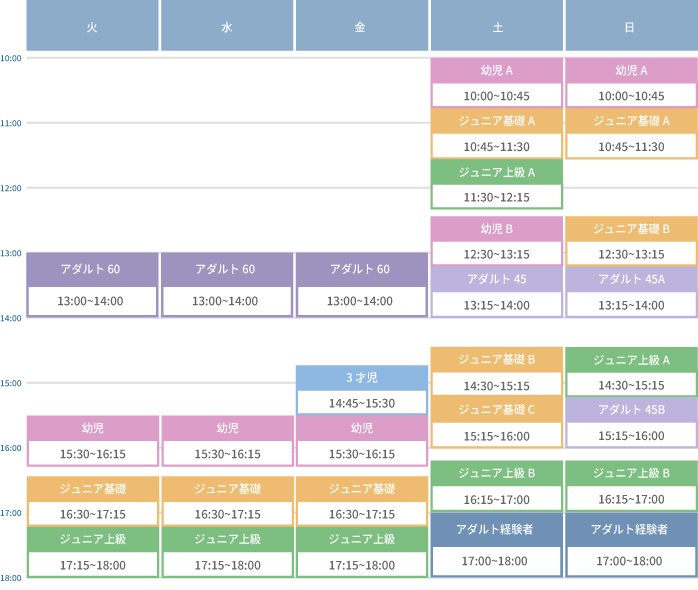Select Saturday's 幼児 B class title
The image size is (698, 590).
pos(497,228)
